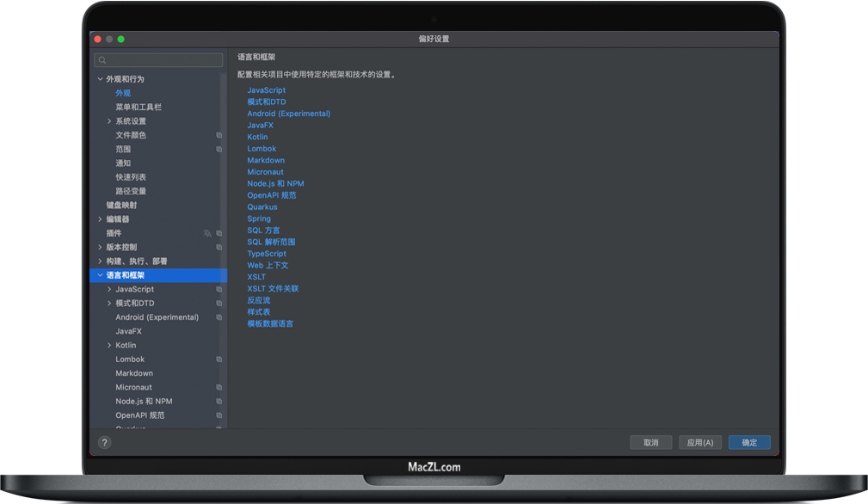Select 键盘映射 in the settings tree
868x504 pixels.
pos(121,206)
